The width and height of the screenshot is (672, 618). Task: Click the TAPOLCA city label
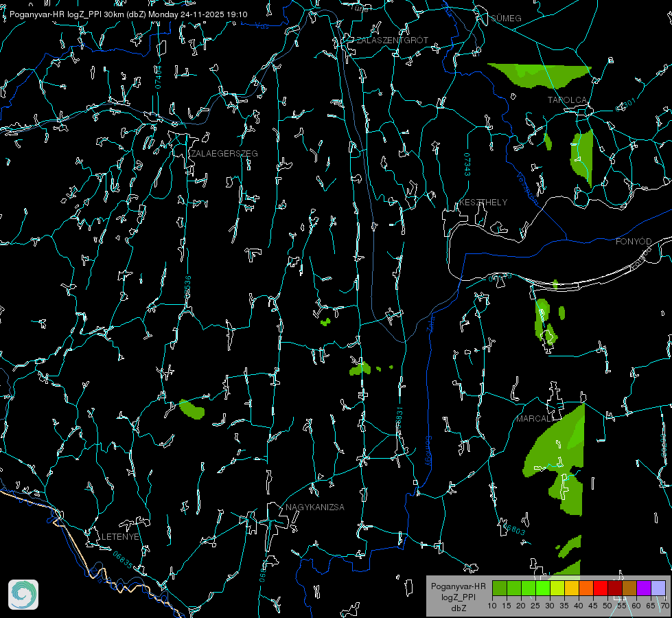(567, 100)
